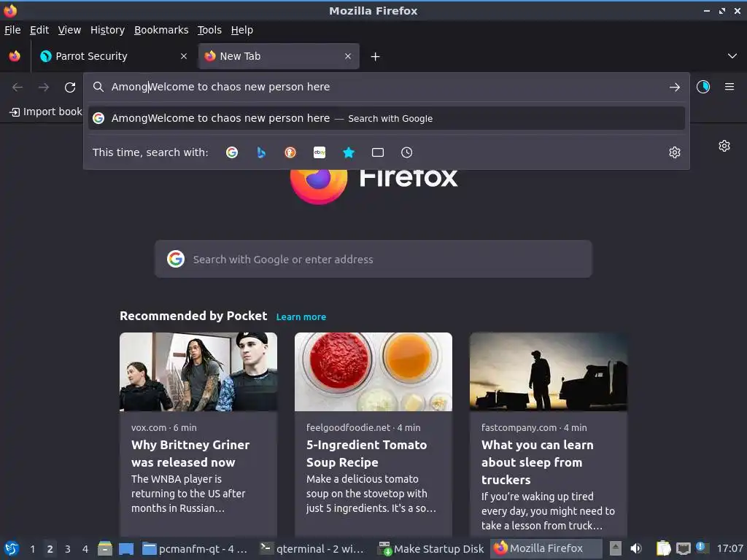Select the Search with Google suggestion row
This screenshot has width=747, height=560.
(x=387, y=118)
